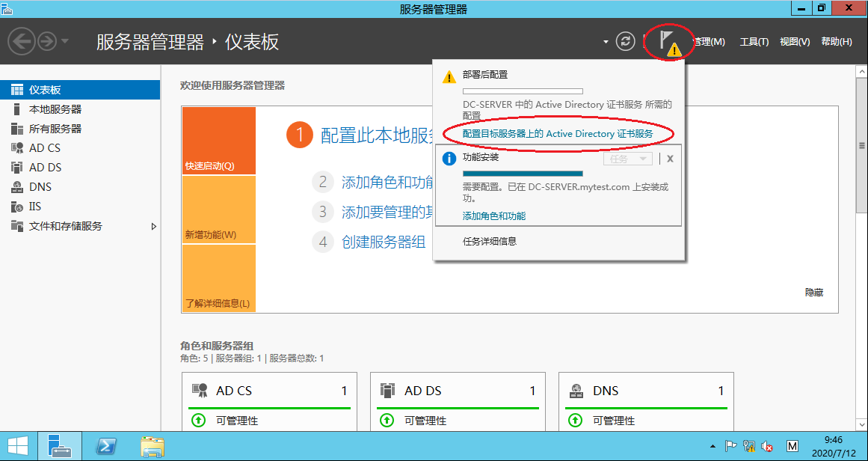The image size is (868, 461).
Task: Open the navigation history dropdown arrow
Action: tap(65, 42)
